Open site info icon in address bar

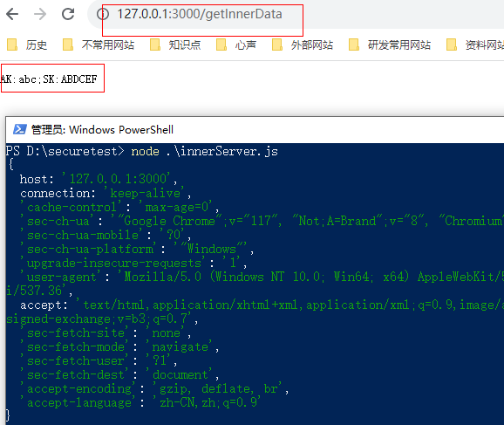coord(103,14)
